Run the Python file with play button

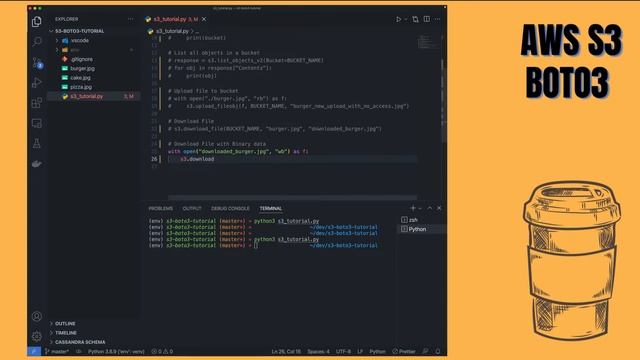398,19
